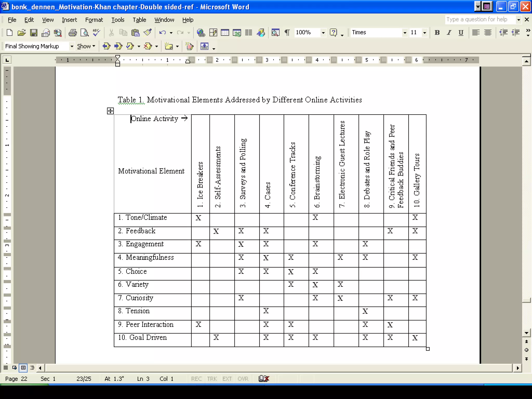532x399 pixels.
Task: Click the vertical scrollbar down arrow
Action: (526, 333)
